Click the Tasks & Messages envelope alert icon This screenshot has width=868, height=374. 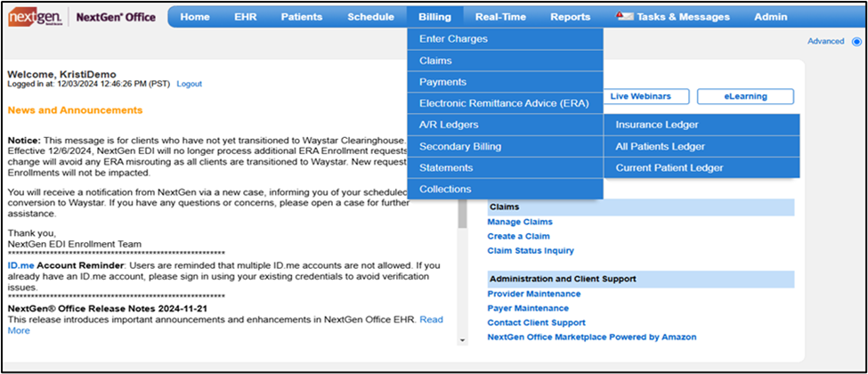tap(624, 16)
